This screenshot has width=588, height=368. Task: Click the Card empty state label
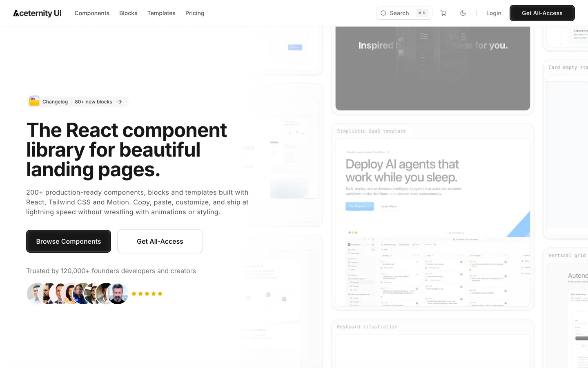(x=568, y=67)
